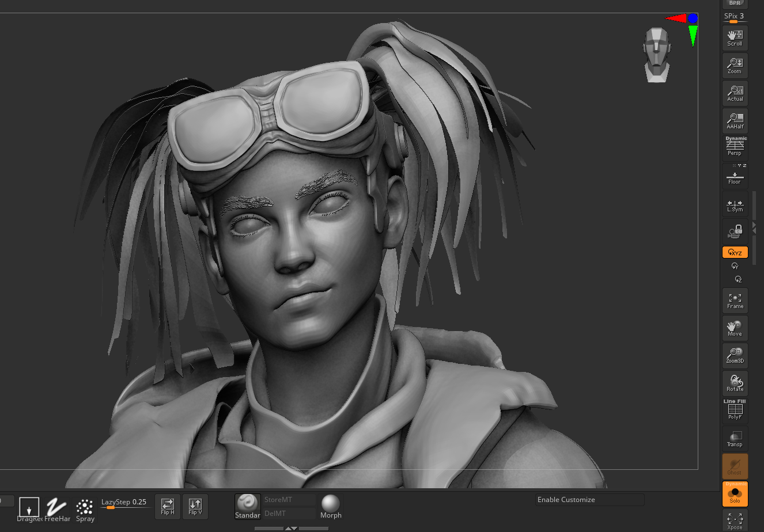
Task: Toggle Solo mode off
Action: pyautogui.click(x=735, y=493)
